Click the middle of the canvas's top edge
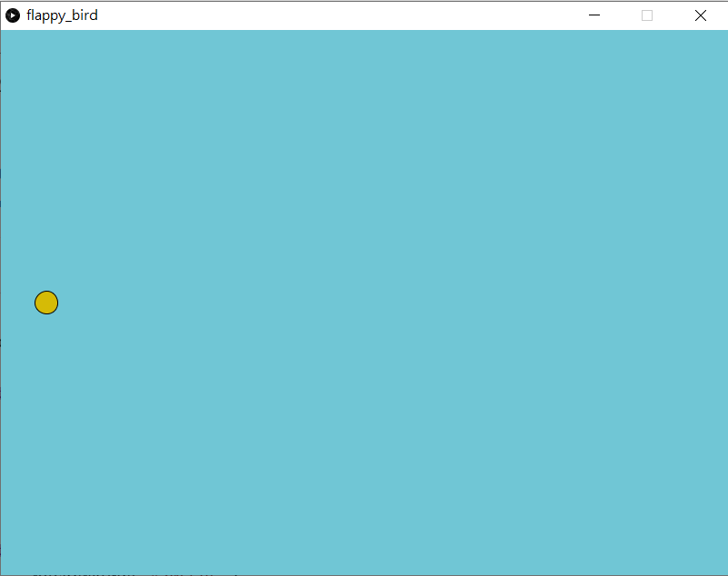Viewport: 728px width, 576px height. click(364, 35)
